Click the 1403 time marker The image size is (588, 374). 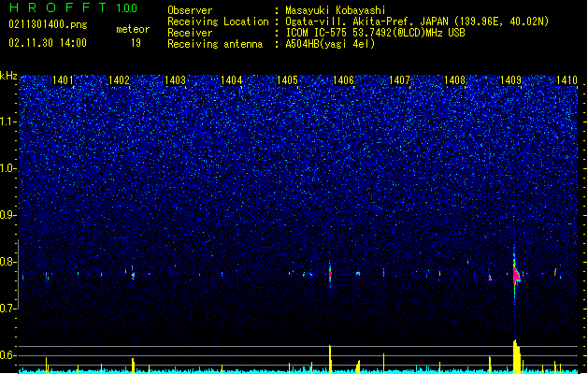tap(175, 80)
